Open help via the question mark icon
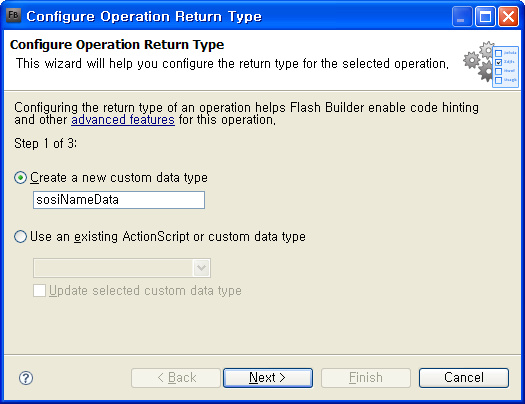The height and width of the screenshot is (404, 525). point(26,378)
